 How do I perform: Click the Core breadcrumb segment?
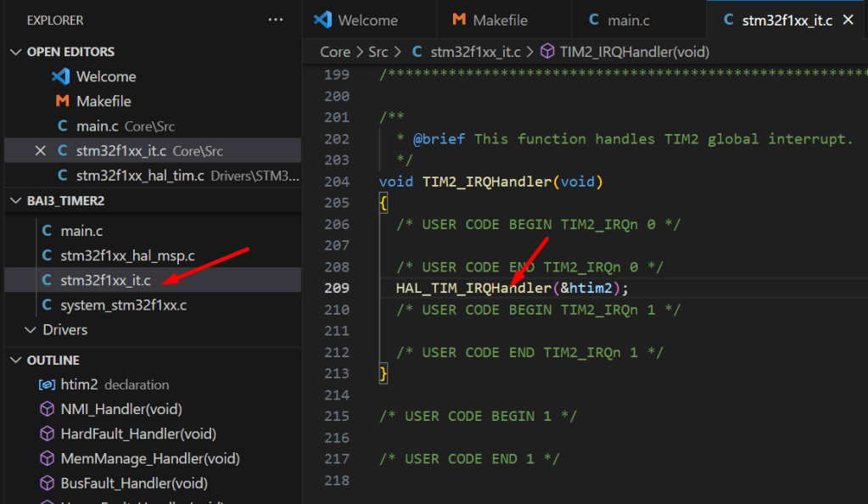tap(335, 52)
